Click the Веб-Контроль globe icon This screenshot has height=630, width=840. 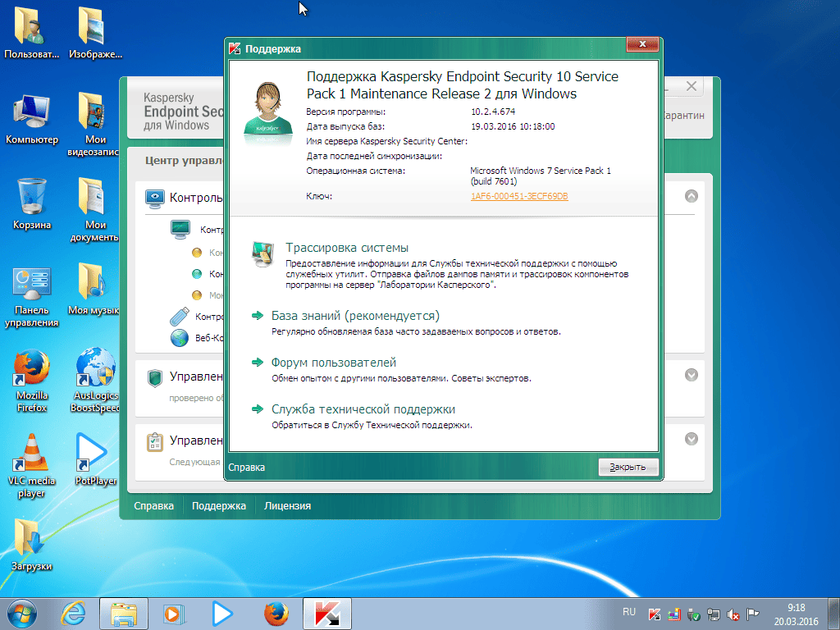[180, 338]
